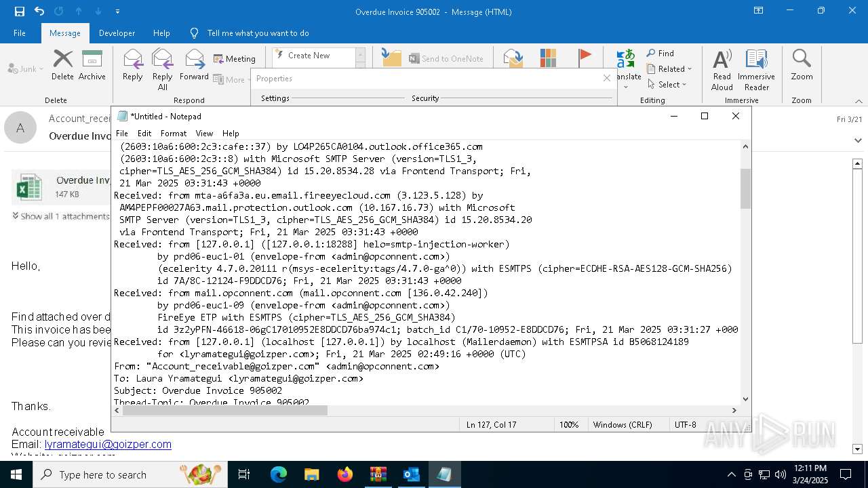
Task: Open the Notepad Edit menu
Action: [144, 134]
